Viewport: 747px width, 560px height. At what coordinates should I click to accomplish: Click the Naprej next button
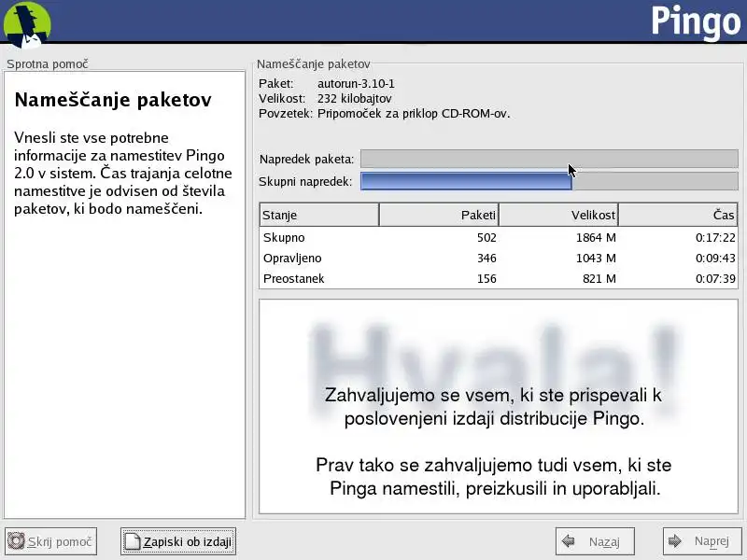[x=703, y=541]
